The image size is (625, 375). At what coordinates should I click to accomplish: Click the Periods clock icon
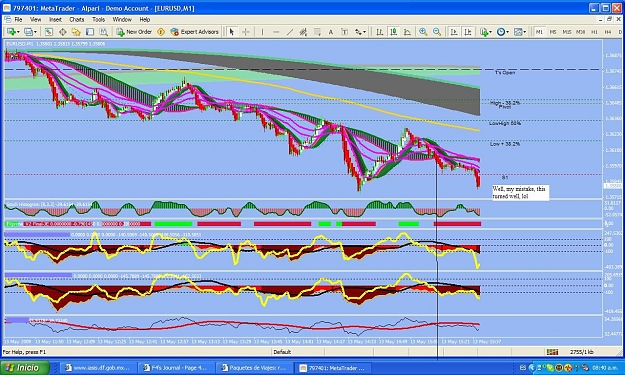pyautogui.click(x=501, y=32)
